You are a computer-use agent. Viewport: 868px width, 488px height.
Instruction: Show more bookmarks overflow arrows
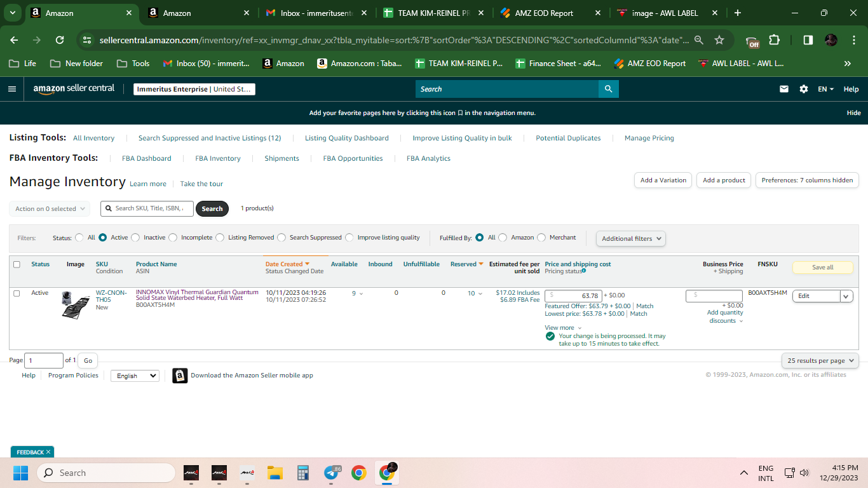pyautogui.click(x=847, y=64)
